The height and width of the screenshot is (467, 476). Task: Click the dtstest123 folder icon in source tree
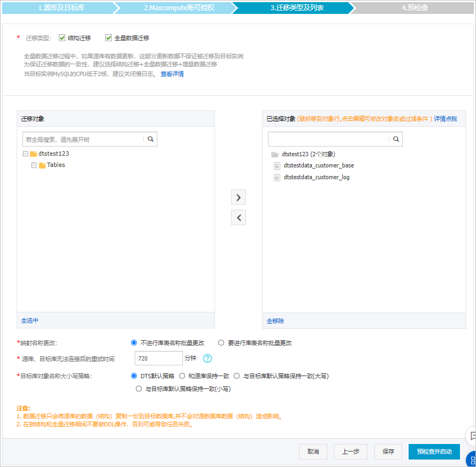(x=33, y=154)
